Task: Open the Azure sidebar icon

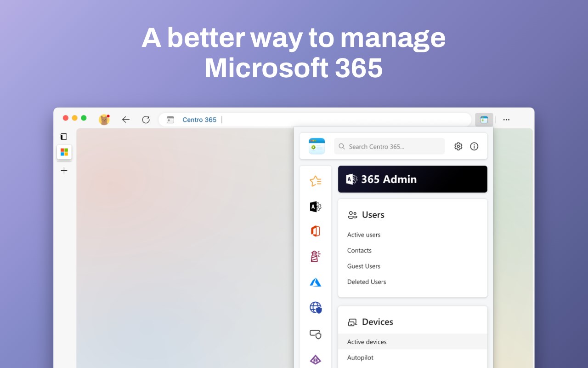Action: coord(316,282)
